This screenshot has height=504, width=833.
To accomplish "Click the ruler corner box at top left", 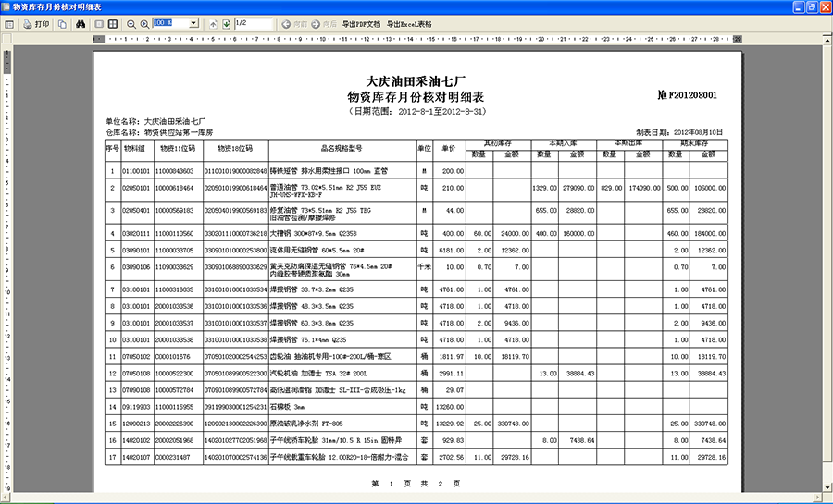I will coord(6,39).
